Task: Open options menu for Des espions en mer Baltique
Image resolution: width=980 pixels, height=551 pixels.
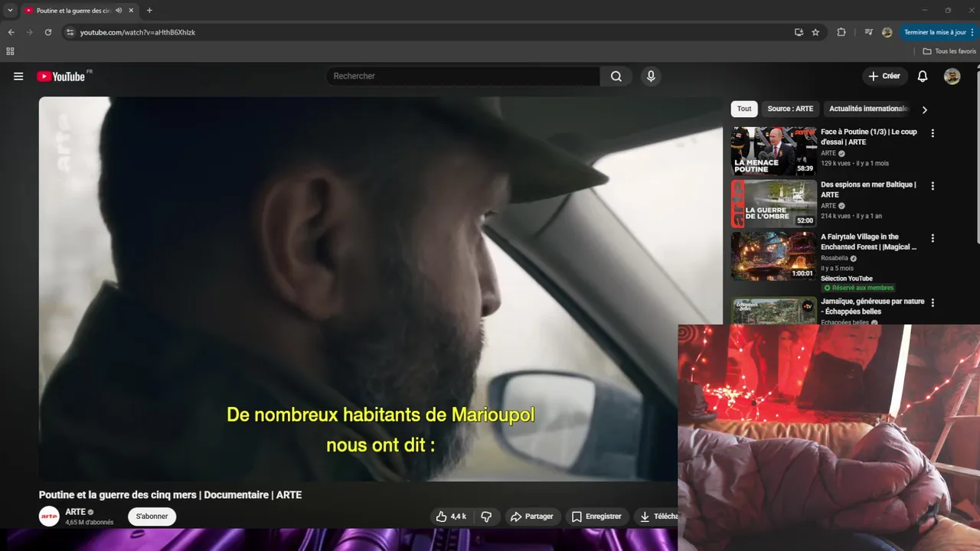Action: pyautogui.click(x=933, y=186)
